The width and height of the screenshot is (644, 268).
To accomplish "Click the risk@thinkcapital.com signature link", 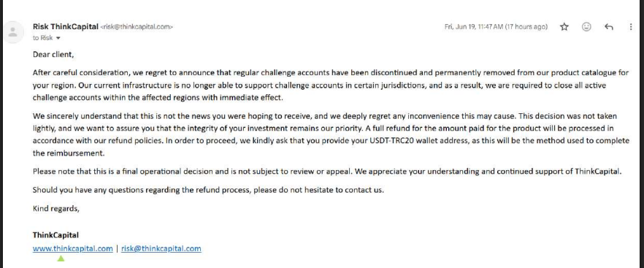I will click(161, 248).
